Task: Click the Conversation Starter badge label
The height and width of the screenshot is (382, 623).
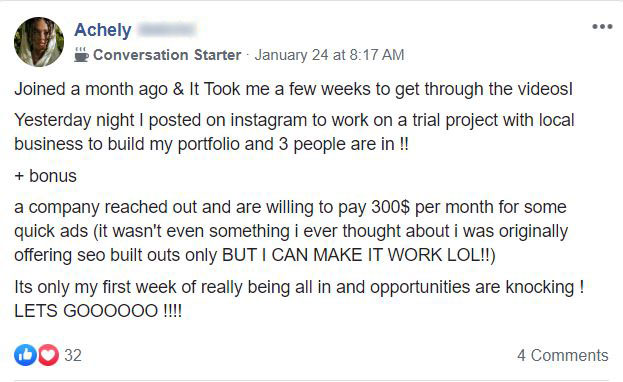Action: coord(167,55)
